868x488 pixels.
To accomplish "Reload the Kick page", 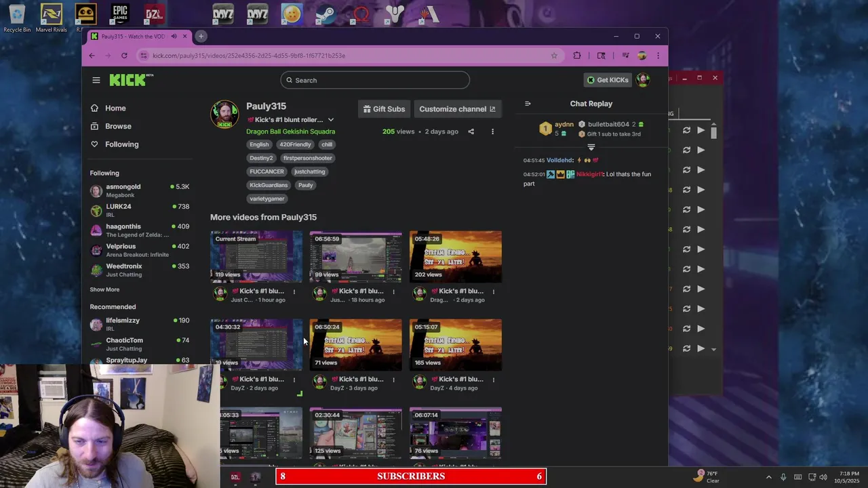I will click(124, 56).
